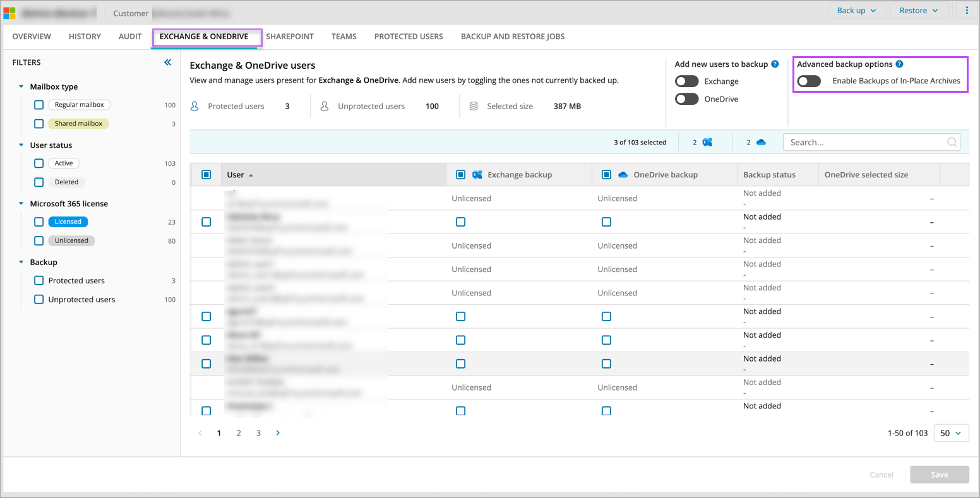
Task: Click the Exchange icon in selection summary bar
Action: point(707,142)
